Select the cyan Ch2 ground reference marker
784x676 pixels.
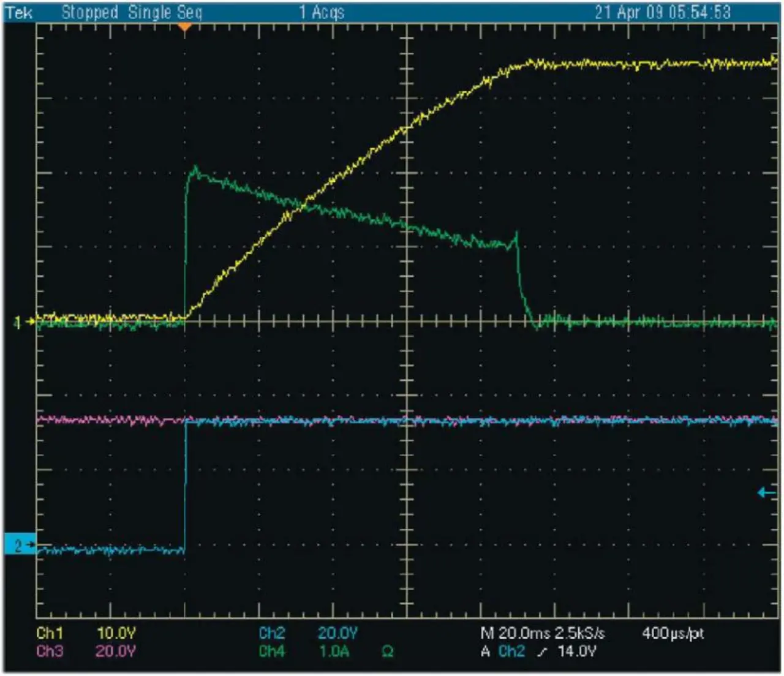pyautogui.click(x=20, y=544)
